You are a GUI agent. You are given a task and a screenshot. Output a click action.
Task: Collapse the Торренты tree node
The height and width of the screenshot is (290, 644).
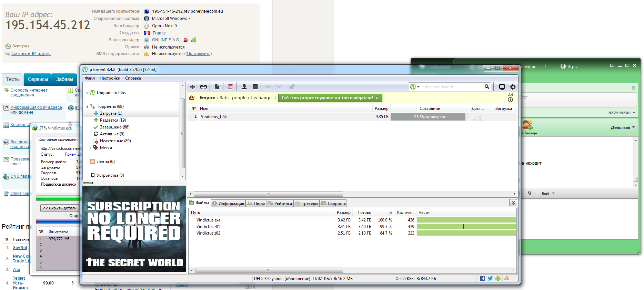87,106
